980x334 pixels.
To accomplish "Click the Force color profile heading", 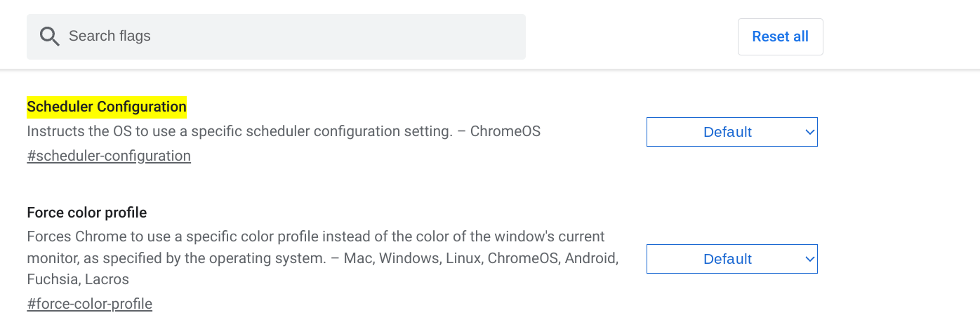I will (x=87, y=213).
